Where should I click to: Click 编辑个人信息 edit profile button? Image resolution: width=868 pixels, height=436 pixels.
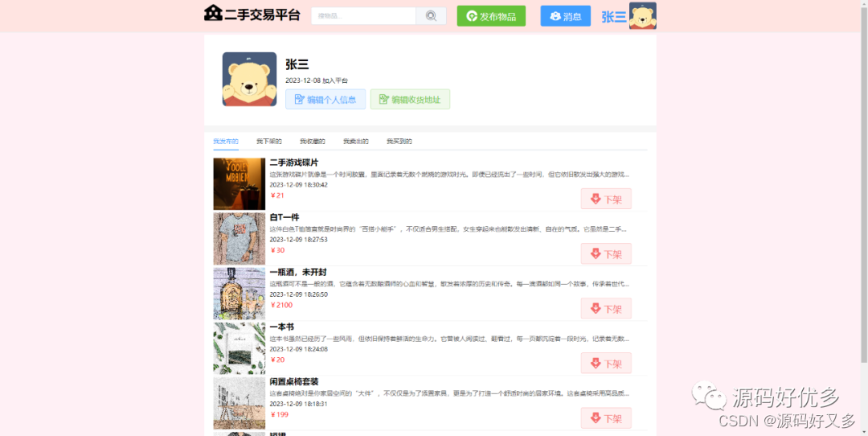(x=325, y=99)
